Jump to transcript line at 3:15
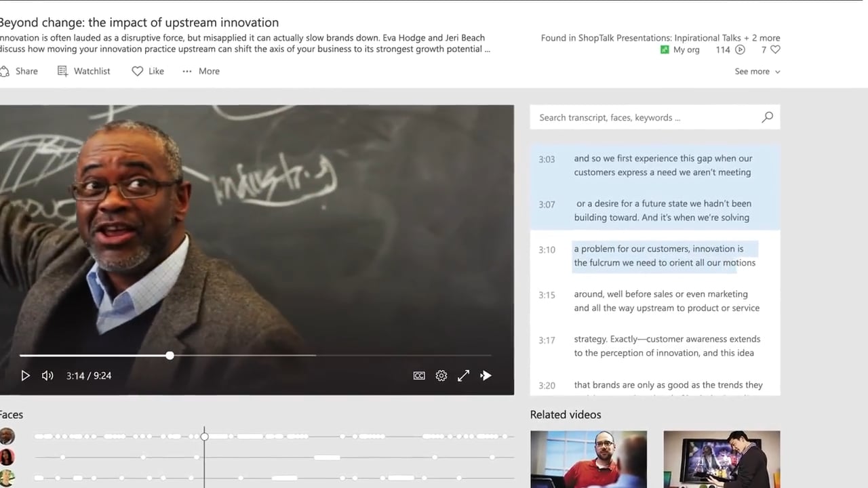The height and width of the screenshot is (488, 868). point(655,301)
